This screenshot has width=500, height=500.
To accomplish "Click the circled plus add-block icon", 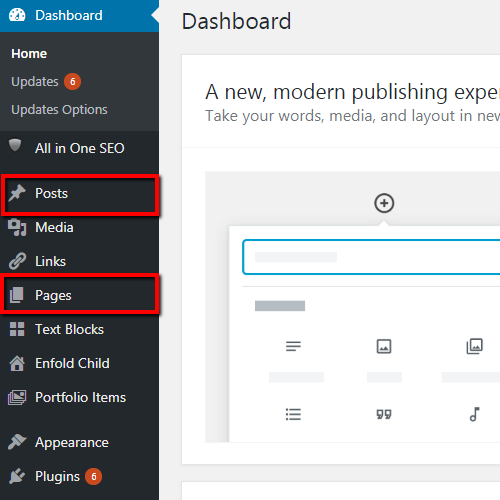I will pos(384,203).
